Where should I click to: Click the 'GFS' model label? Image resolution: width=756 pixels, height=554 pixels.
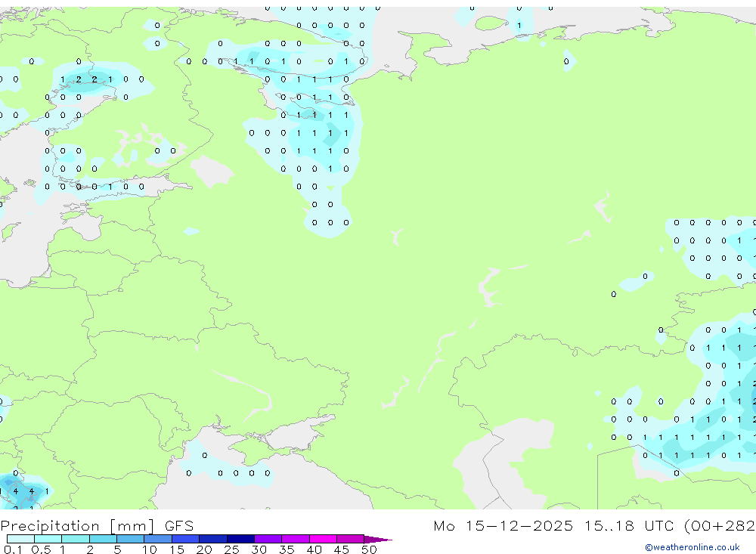(179, 525)
